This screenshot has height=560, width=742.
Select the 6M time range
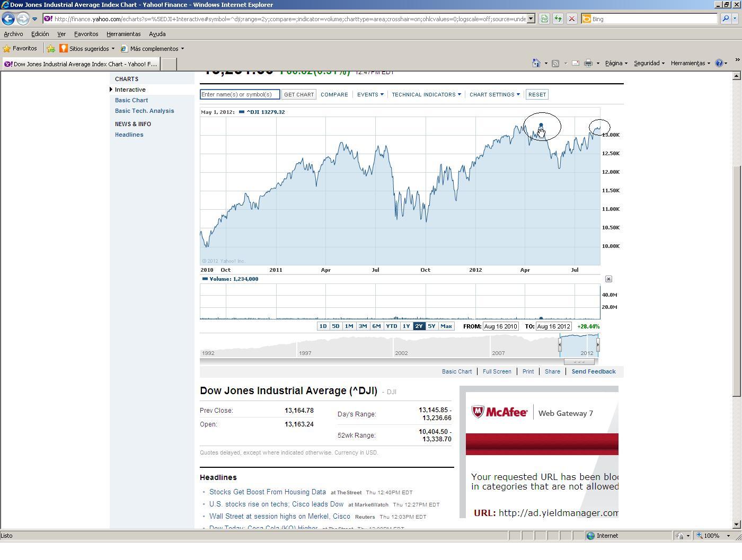pyautogui.click(x=376, y=326)
